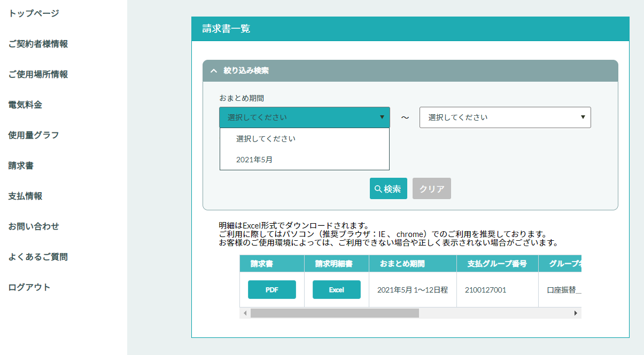Viewport: 644px width, 355px height.
Task: Click ログアウト to sign out
Action: 29,287
